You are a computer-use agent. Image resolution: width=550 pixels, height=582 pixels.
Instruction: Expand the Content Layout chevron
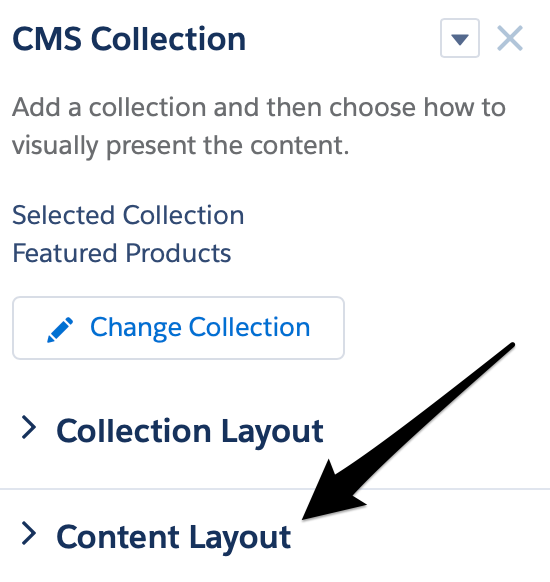29,533
